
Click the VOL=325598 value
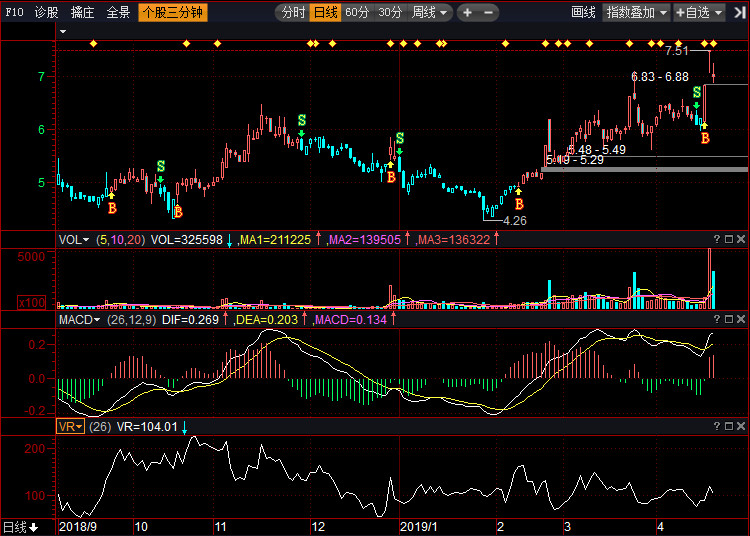point(187,240)
